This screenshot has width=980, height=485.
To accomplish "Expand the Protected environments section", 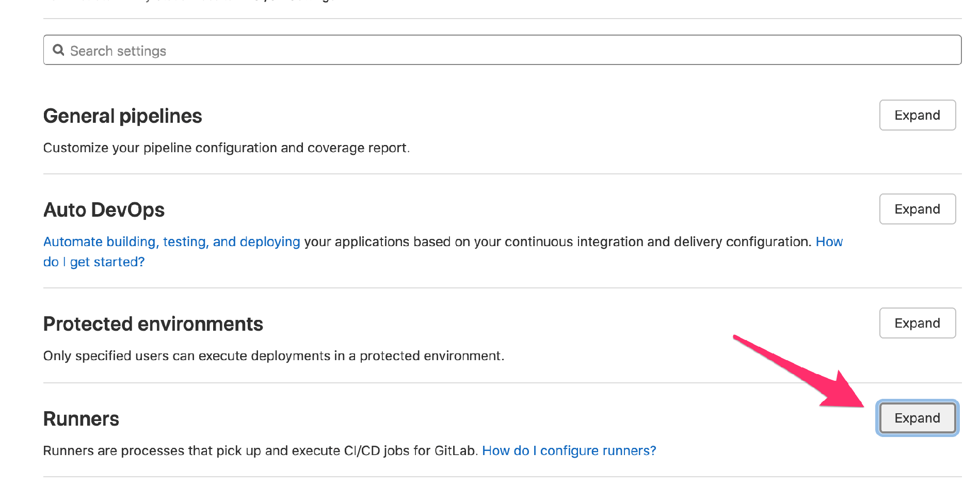I will click(917, 323).
